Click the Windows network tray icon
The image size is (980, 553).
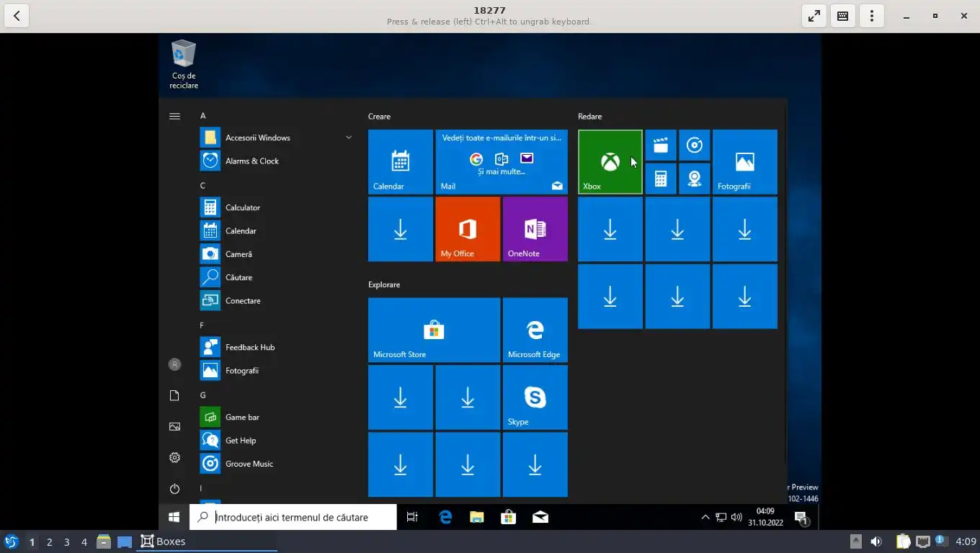(x=721, y=517)
